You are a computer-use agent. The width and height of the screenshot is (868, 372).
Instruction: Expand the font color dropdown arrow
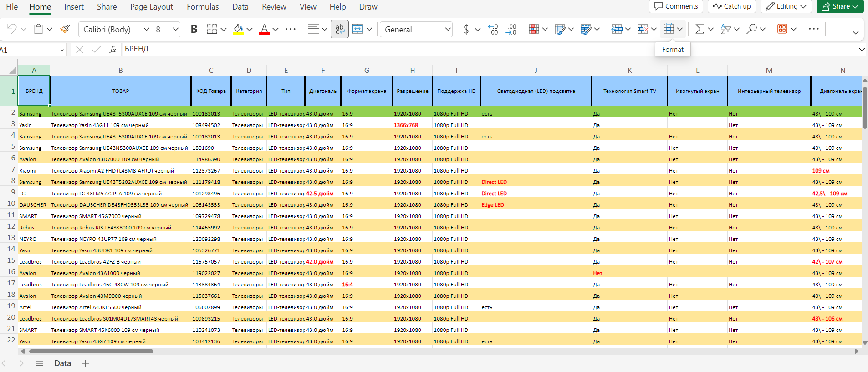point(276,29)
